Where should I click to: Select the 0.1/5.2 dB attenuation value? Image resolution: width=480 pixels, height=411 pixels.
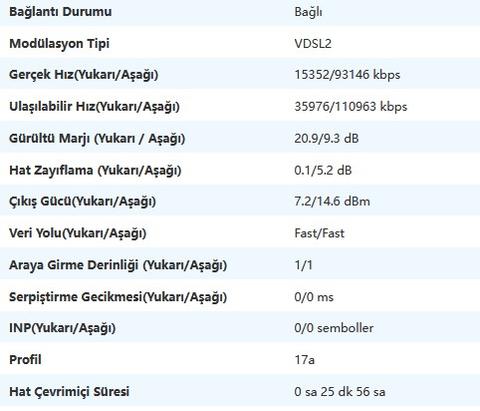[x=323, y=170]
